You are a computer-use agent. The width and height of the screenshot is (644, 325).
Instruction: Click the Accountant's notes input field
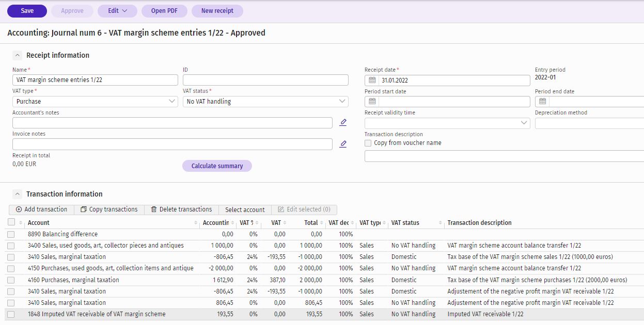172,123
